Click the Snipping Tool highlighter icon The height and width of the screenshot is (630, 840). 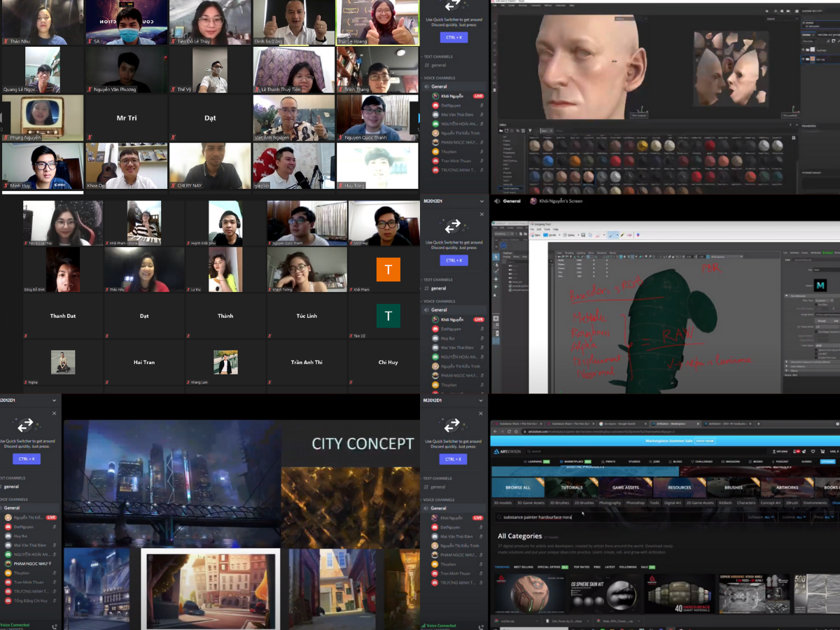pyautogui.click(x=622, y=236)
